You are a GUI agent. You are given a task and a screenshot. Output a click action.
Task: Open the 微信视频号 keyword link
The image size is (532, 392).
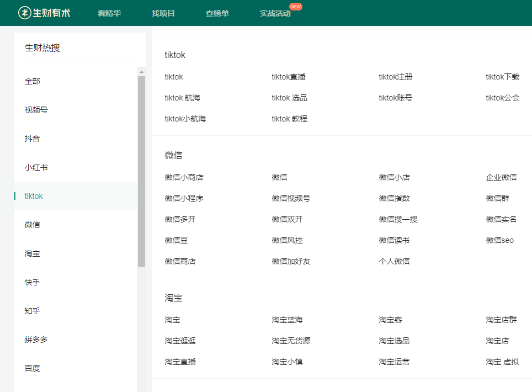(291, 198)
